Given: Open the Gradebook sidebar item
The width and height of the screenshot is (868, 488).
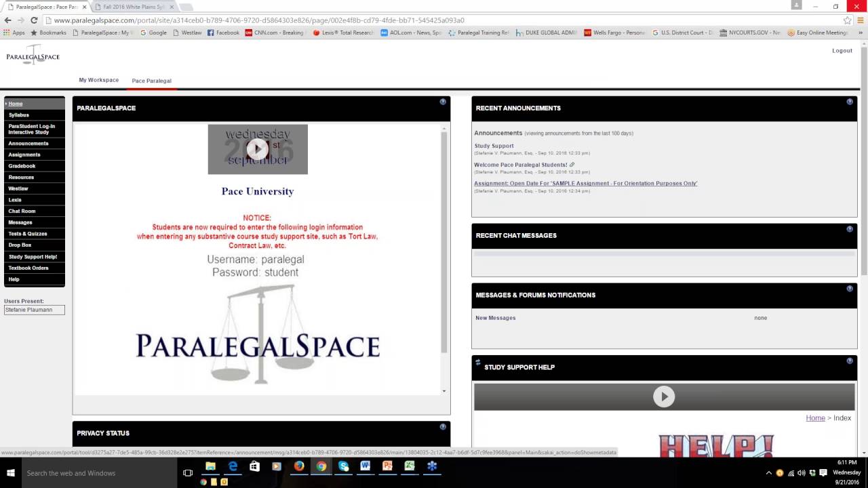Looking at the screenshot, I should point(35,166).
